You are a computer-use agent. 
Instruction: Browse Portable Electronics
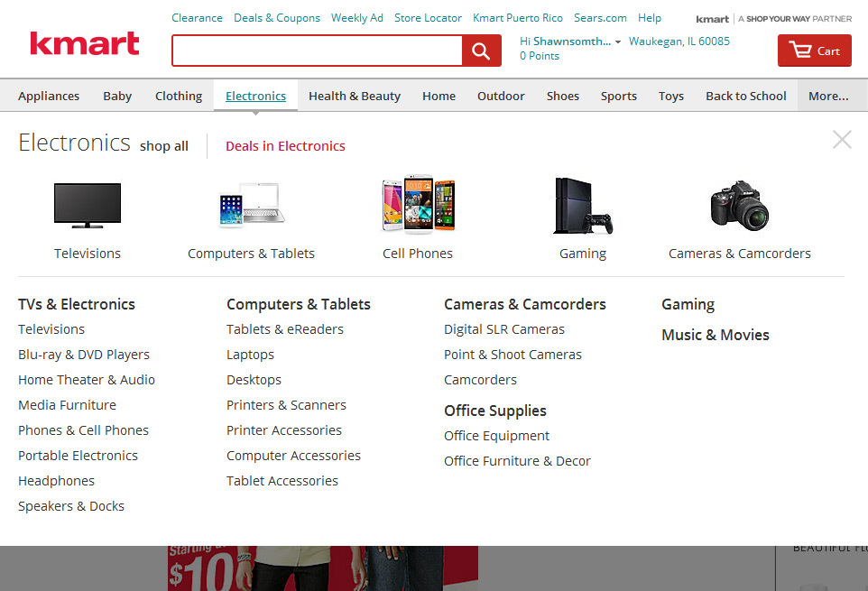click(78, 456)
